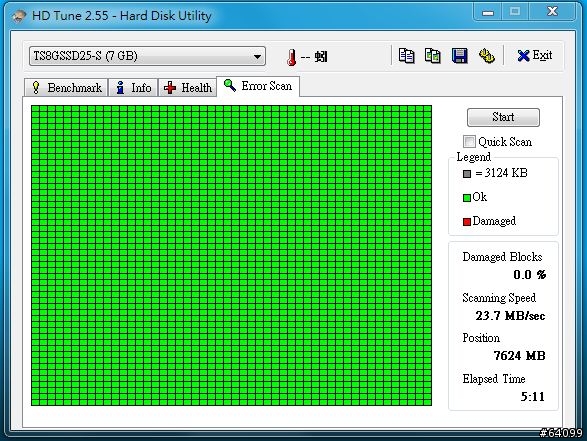This screenshot has height=441, width=587.
Task: Click the gray 3124 KB legend swatch
Action: tap(467, 174)
